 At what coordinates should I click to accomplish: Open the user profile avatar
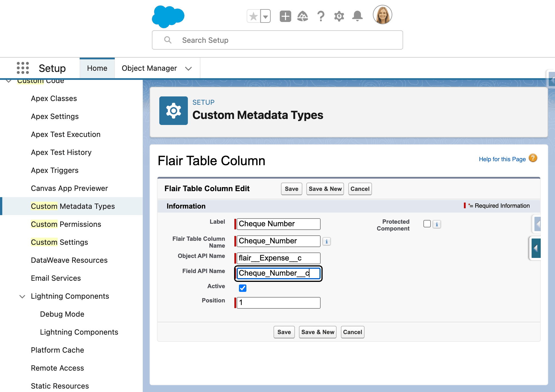click(382, 15)
